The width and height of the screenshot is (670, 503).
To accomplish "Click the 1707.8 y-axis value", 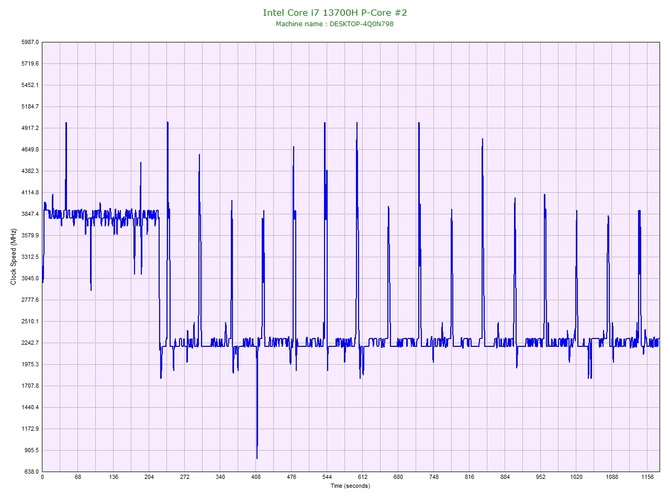I will 30,386.
